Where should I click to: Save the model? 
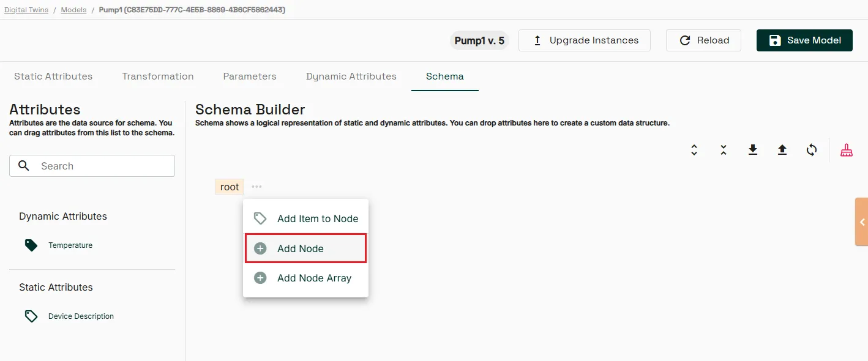804,40
